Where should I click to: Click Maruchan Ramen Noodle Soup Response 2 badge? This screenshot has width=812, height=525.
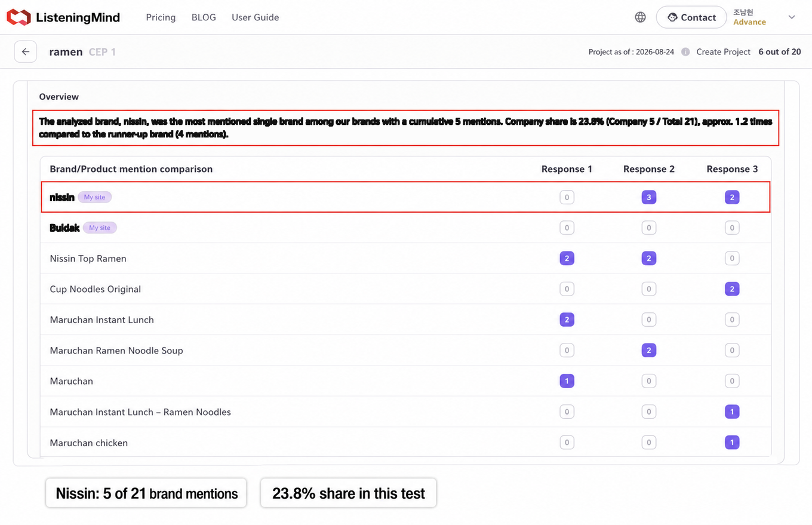tap(649, 350)
